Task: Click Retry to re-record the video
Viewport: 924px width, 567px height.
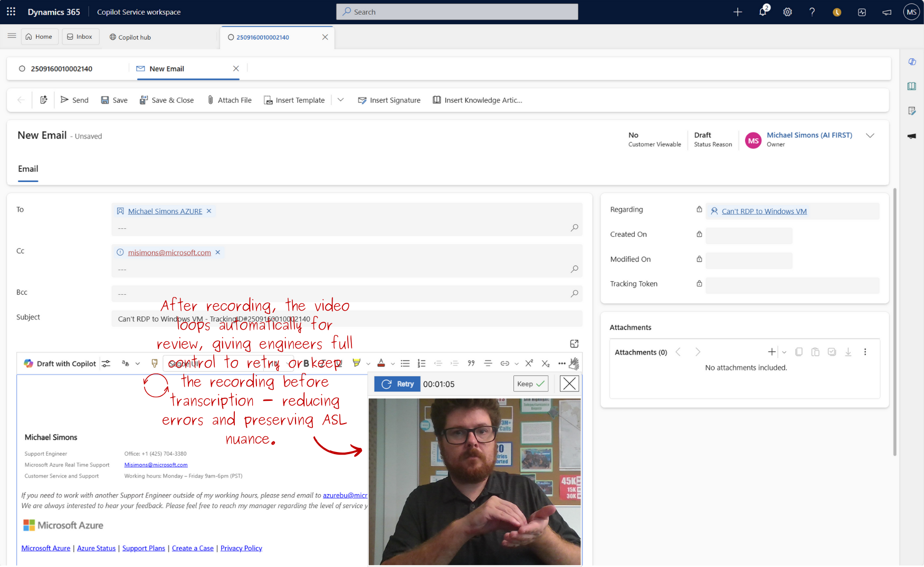Action: click(x=397, y=383)
